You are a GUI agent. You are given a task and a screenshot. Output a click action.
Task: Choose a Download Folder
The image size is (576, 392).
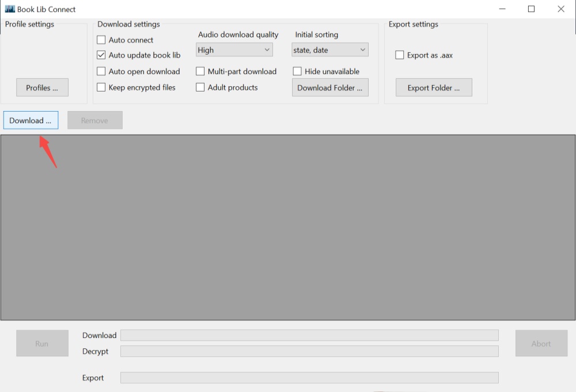330,87
